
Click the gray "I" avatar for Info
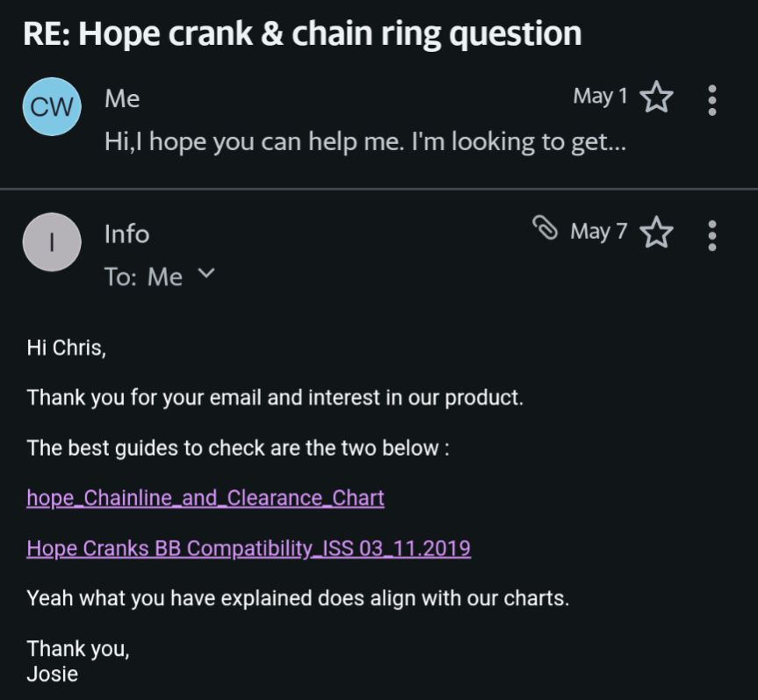(x=52, y=242)
